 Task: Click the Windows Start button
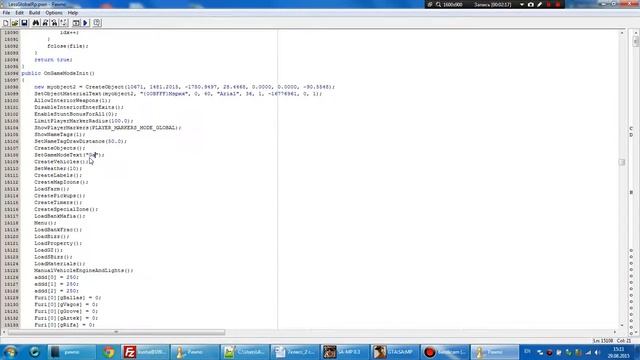point(10,352)
